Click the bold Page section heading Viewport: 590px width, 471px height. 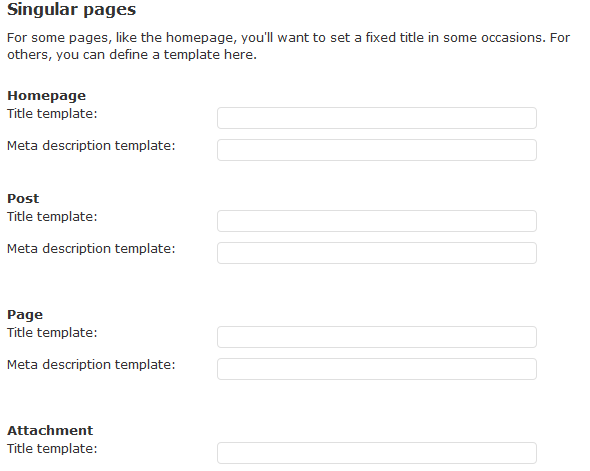[x=25, y=315]
